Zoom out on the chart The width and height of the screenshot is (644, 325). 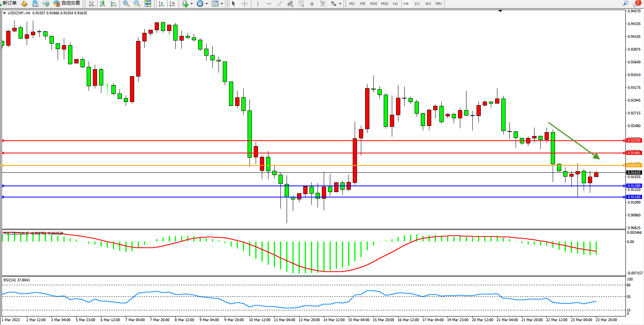pos(137,3)
